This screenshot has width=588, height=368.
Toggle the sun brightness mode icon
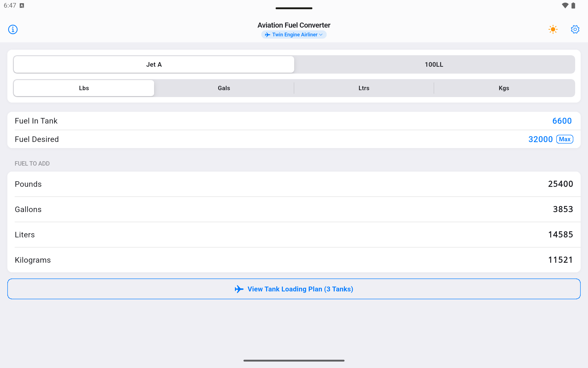click(x=553, y=29)
